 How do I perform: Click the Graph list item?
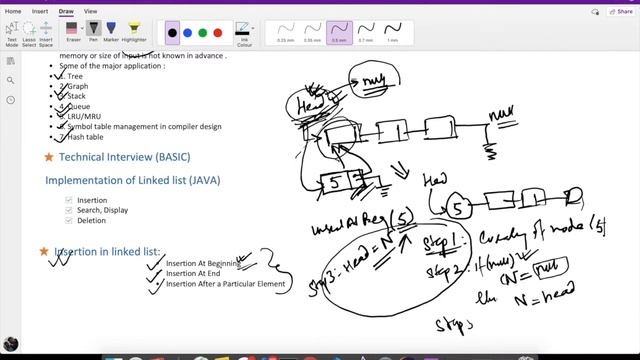78,86
